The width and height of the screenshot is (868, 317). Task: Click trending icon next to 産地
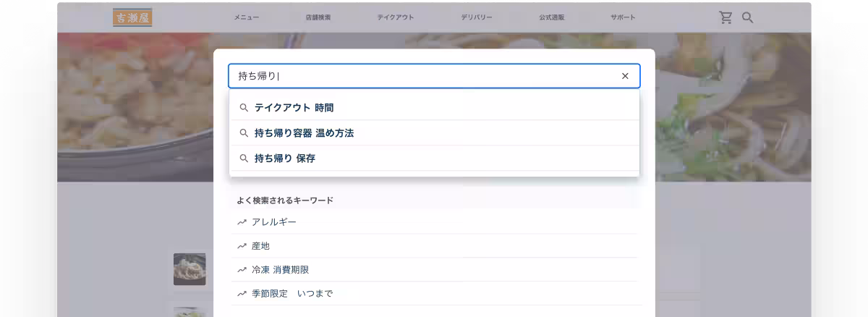[x=242, y=246]
